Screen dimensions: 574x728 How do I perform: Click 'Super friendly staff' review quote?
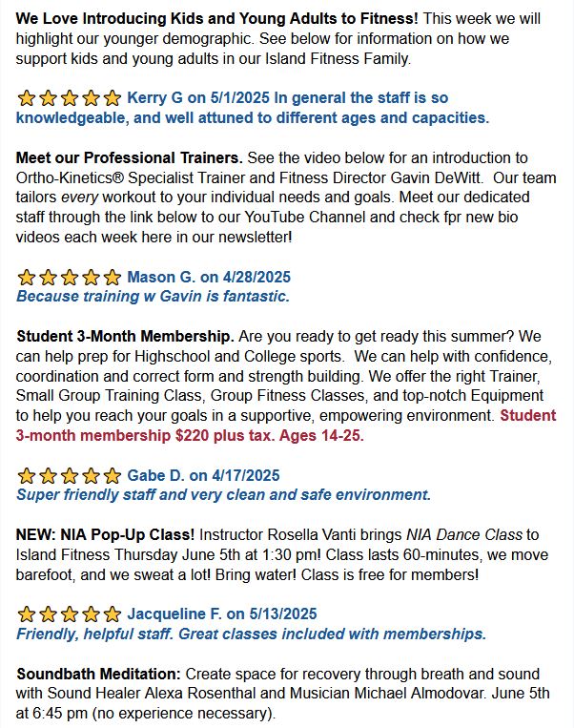coord(224,495)
